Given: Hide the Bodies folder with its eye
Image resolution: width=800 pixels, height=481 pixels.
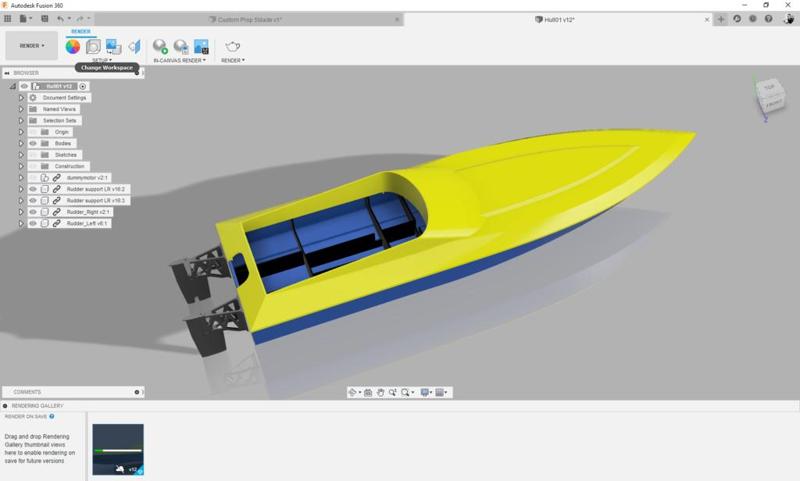Looking at the screenshot, I should pos(33,143).
